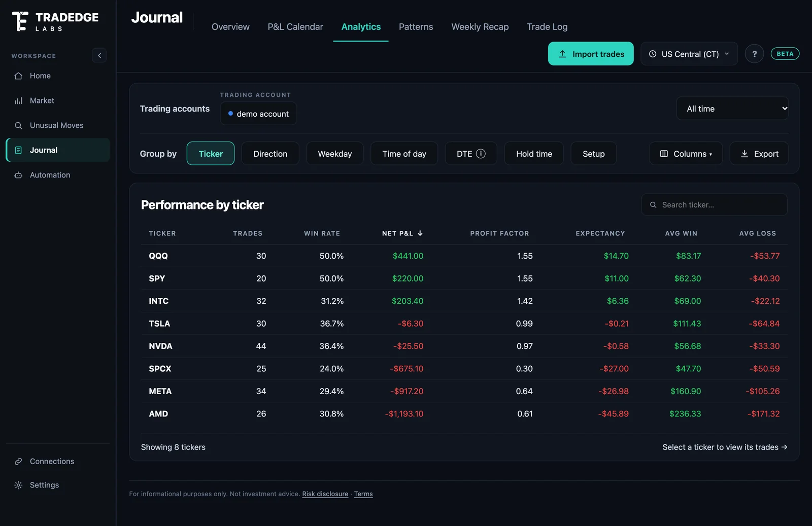Image resolution: width=812 pixels, height=526 pixels.
Task: Switch to the Patterns tab
Action: tap(416, 27)
